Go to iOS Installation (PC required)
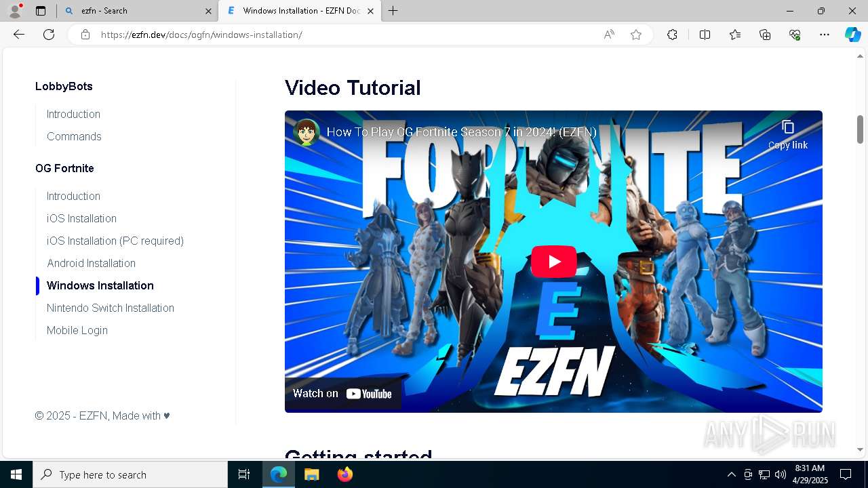The height and width of the screenshot is (488, 868). pos(115,241)
